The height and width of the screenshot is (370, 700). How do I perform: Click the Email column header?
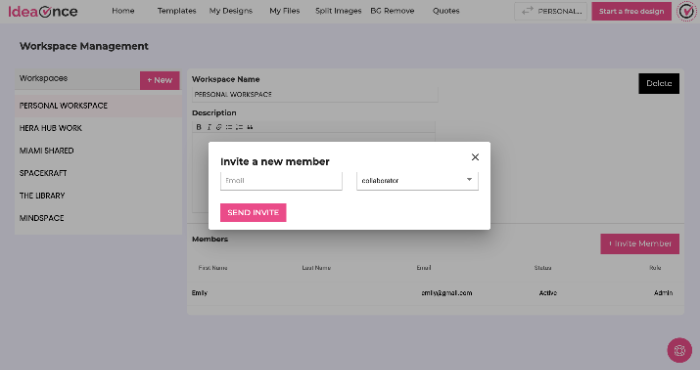click(x=424, y=268)
